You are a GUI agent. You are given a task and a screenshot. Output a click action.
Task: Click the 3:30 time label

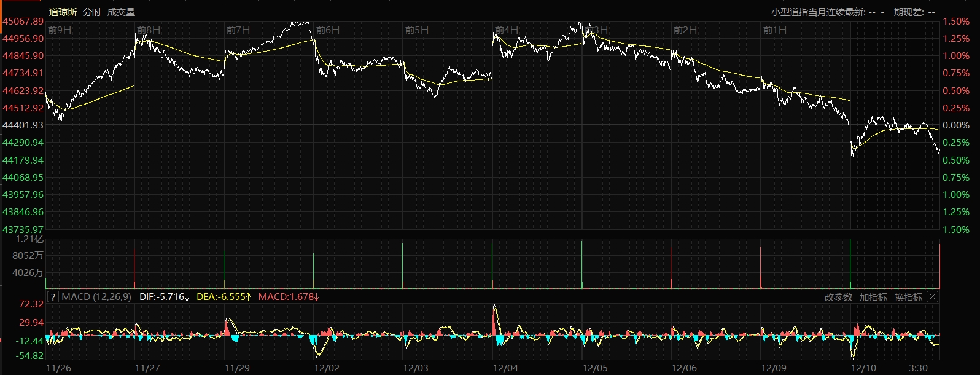(x=919, y=368)
